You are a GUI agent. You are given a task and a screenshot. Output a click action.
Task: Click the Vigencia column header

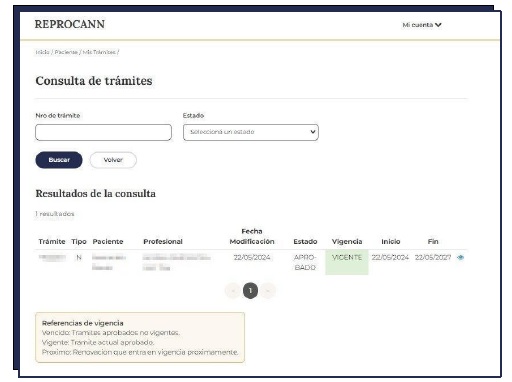pyautogui.click(x=347, y=242)
